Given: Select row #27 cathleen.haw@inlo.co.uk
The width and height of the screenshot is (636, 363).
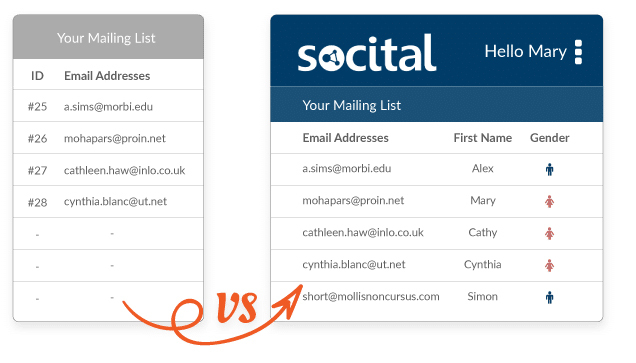Looking at the screenshot, I should coord(108,170).
